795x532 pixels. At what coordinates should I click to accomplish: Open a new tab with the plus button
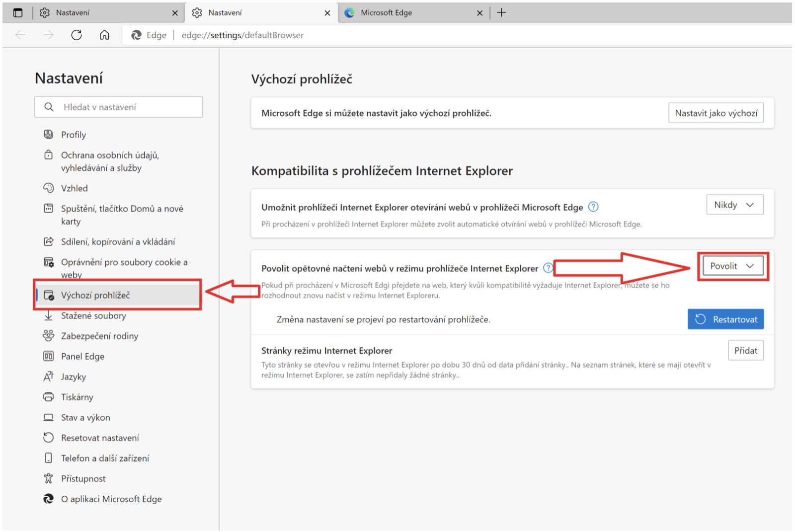click(501, 13)
